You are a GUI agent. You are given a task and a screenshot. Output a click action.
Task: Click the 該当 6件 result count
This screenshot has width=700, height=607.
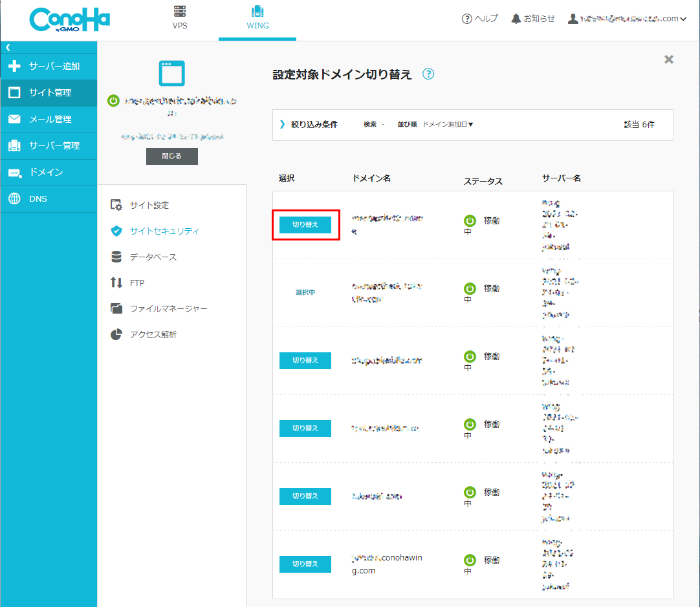(639, 124)
